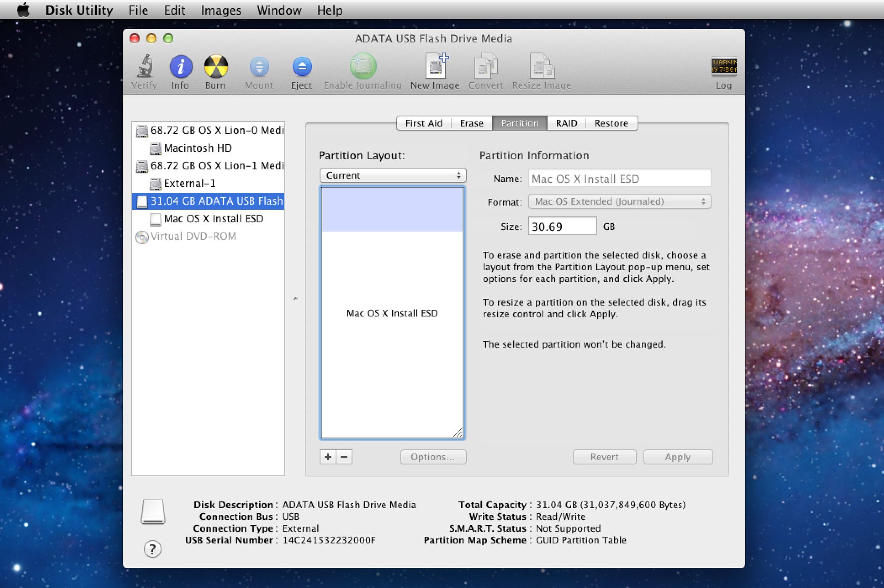Image resolution: width=884 pixels, height=588 pixels.
Task: Select External-1 volume
Action: tap(208, 183)
